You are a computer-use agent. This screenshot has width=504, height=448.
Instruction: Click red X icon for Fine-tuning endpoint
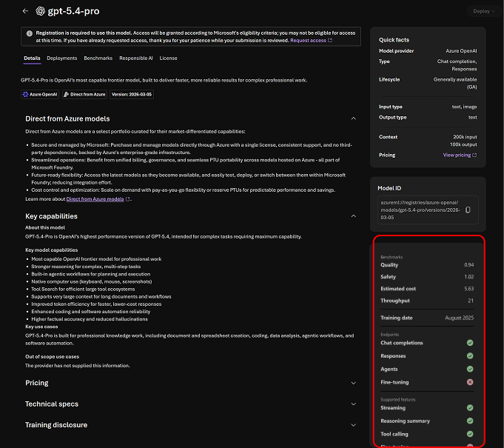pyautogui.click(x=470, y=381)
